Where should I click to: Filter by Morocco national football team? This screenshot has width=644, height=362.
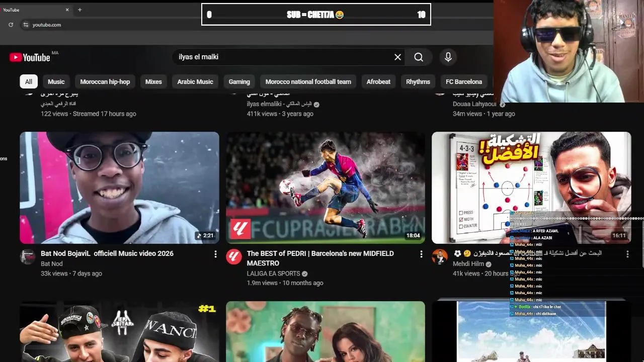pos(308,81)
